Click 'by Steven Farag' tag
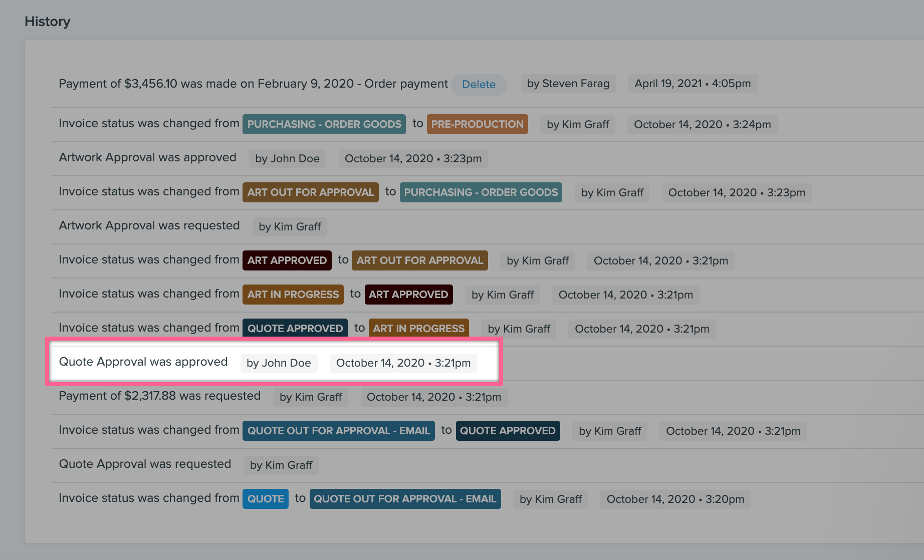This screenshot has width=924, height=560. 568,84
